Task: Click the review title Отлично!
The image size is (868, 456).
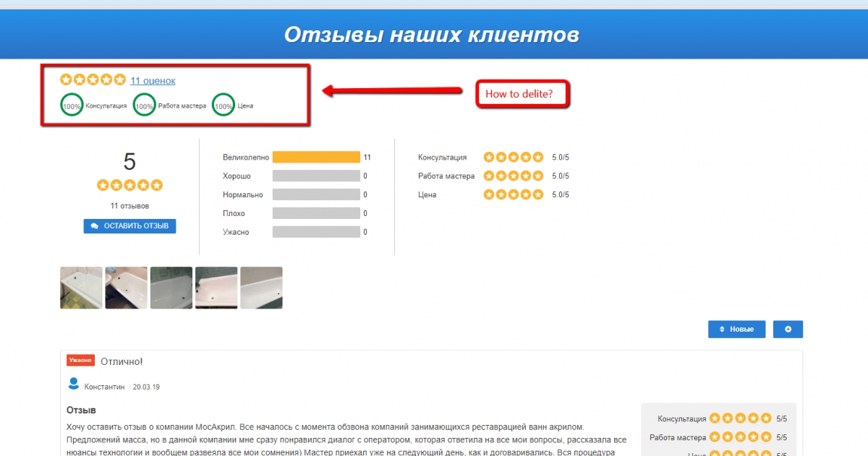Action: (x=122, y=361)
